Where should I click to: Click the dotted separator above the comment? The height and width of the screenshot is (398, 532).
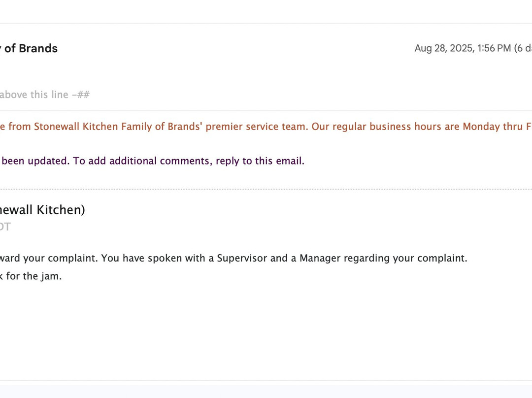[x=266, y=189]
